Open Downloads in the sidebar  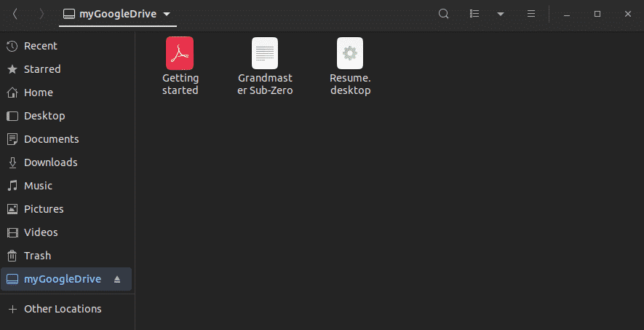(x=68, y=162)
